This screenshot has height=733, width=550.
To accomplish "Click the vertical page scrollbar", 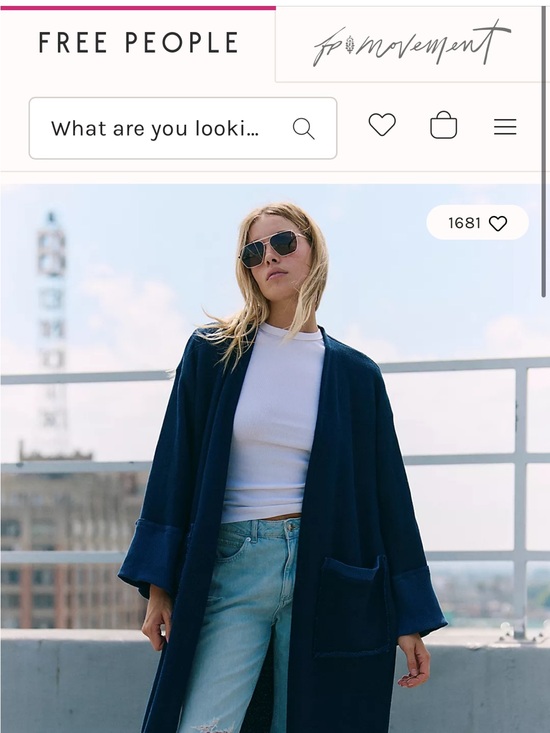I will [543, 152].
